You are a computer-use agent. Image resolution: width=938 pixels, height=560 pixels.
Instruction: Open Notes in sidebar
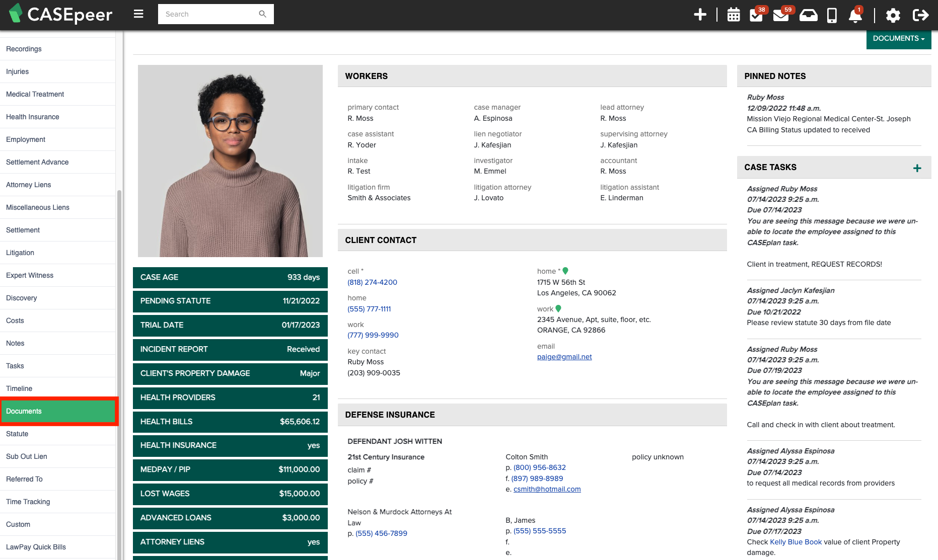pyautogui.click(x=58, y=343)
